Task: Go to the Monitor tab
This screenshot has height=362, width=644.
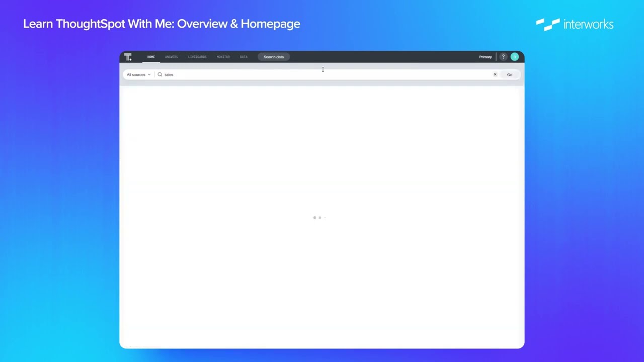Action: pyautogui.click(x=223, y=57)
